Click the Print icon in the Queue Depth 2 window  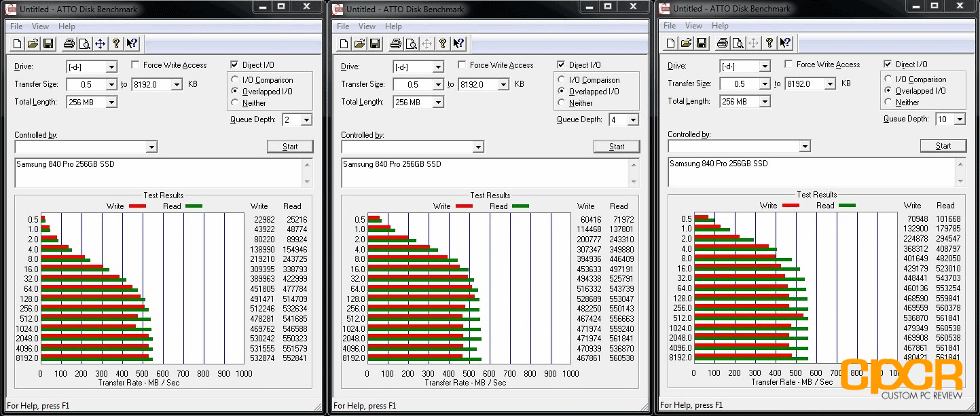69,44
